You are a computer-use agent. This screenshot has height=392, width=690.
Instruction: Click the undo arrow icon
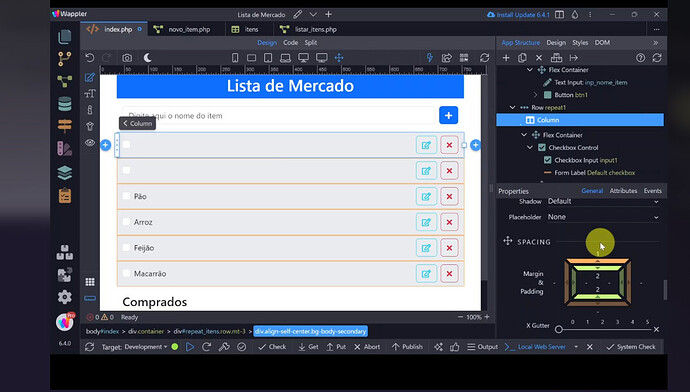click(x=90, y=58)
